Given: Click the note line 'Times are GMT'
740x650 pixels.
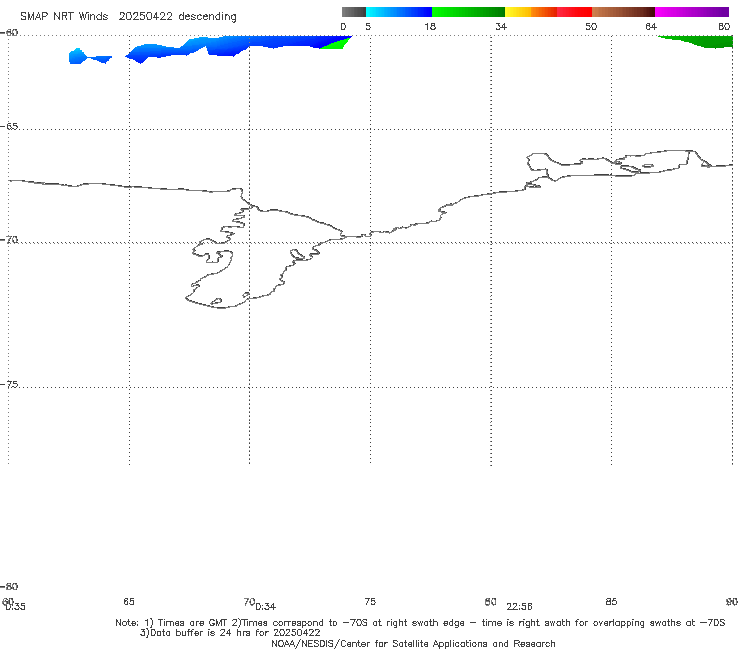Looking at the screenshot, I should point(192,623).
